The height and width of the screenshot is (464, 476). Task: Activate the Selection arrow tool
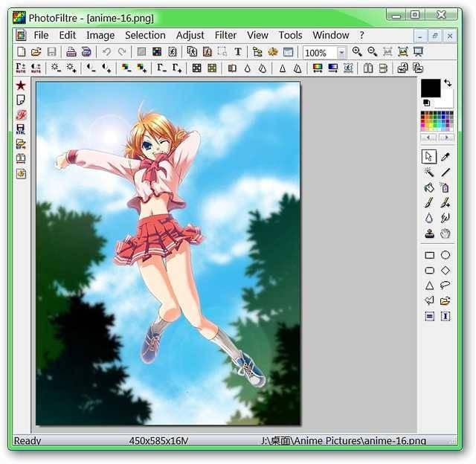pos(429,157)
